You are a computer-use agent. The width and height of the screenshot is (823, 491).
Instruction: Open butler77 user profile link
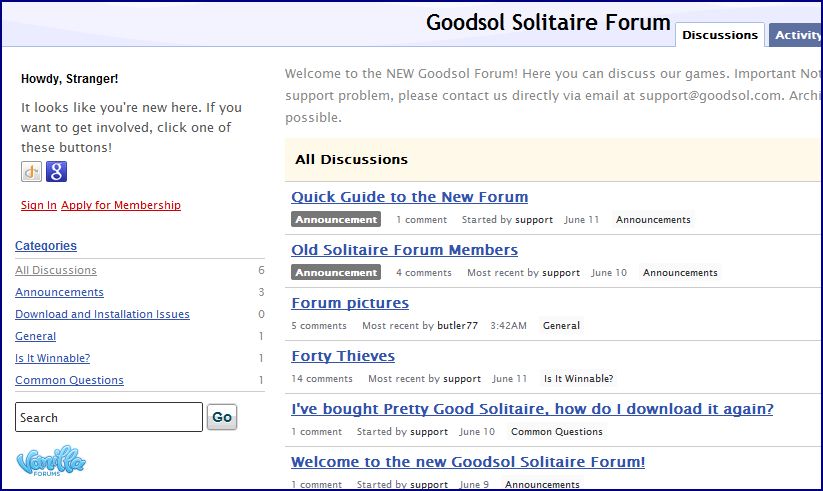pyautogui.click(x=458, y=326)
